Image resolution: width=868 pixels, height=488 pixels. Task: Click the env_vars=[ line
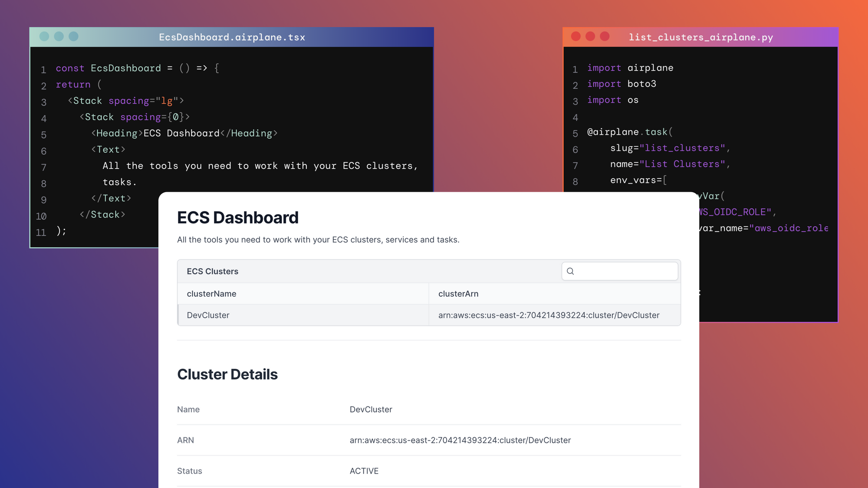click(x=638, y=180)
